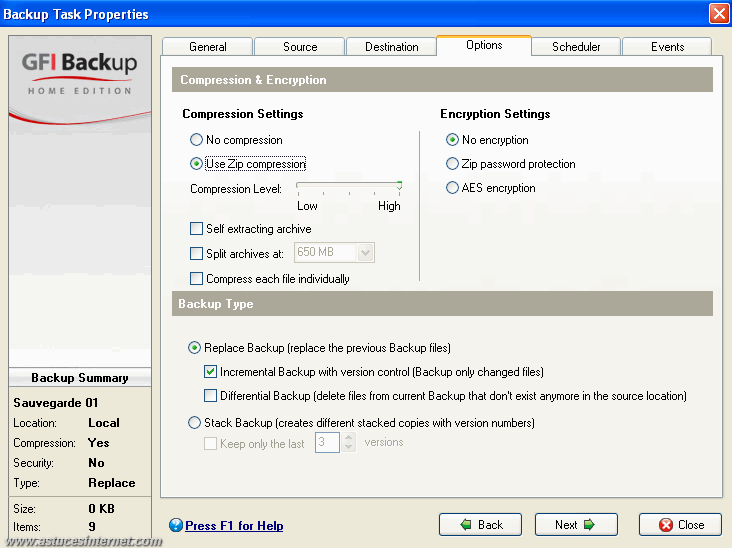732x548 pixels.
Task: Click the High label under slider
Action: coord(389,206)
